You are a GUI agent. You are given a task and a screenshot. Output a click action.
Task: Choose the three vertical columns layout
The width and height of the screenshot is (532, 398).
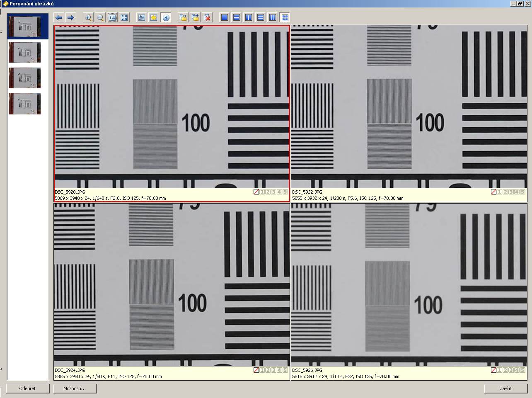pyautogui.click(x=273, y=18)
